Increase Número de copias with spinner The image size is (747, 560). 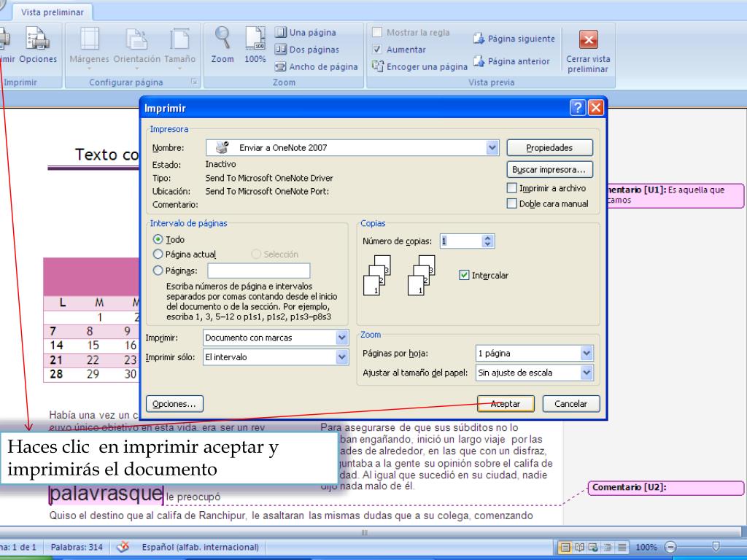(487, 238)
